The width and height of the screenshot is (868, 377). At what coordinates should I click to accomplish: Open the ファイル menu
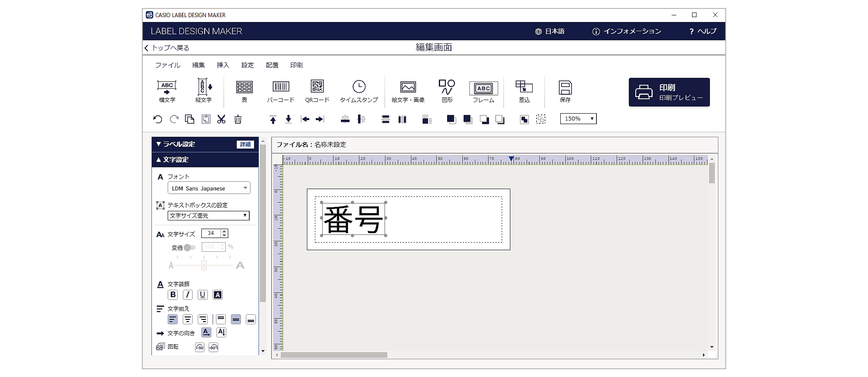(167, 65)
